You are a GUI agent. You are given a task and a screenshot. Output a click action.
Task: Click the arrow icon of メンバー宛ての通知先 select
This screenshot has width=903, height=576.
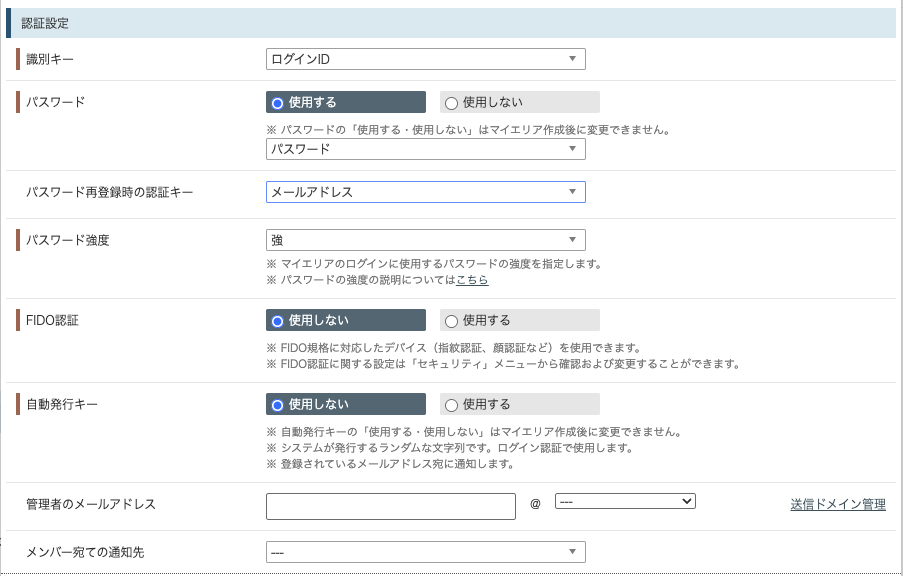(x=572, y=552)
